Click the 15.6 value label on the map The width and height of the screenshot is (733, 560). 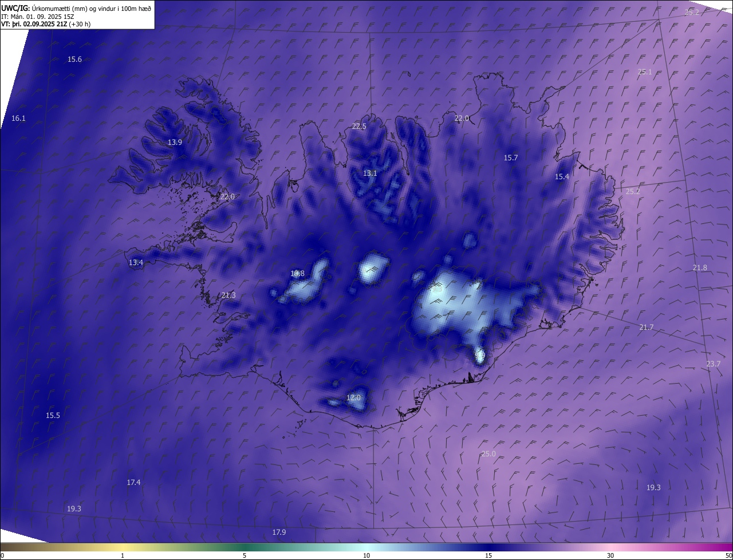point(74,60)
